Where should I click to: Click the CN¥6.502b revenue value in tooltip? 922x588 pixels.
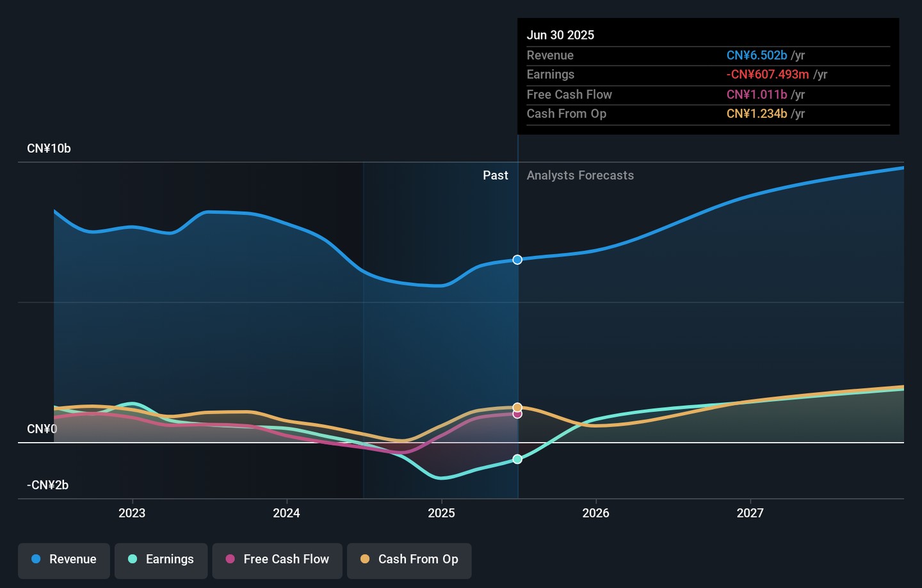tap(756, 56)
